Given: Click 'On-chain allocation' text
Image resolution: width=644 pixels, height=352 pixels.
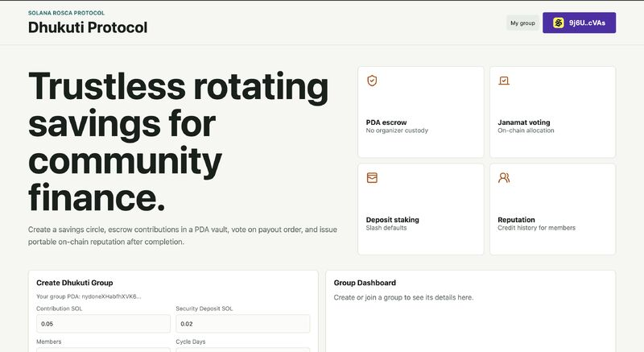Looking at the screenshot, I should point(526,130).
